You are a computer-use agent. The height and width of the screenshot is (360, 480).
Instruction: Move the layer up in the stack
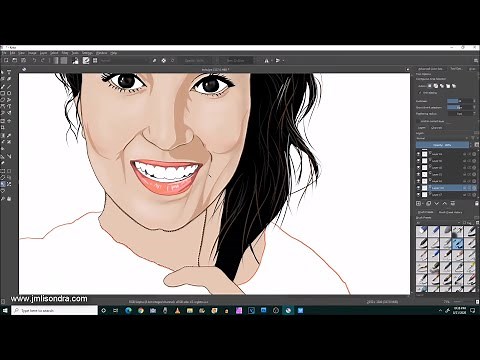click(x=445, y=203)
